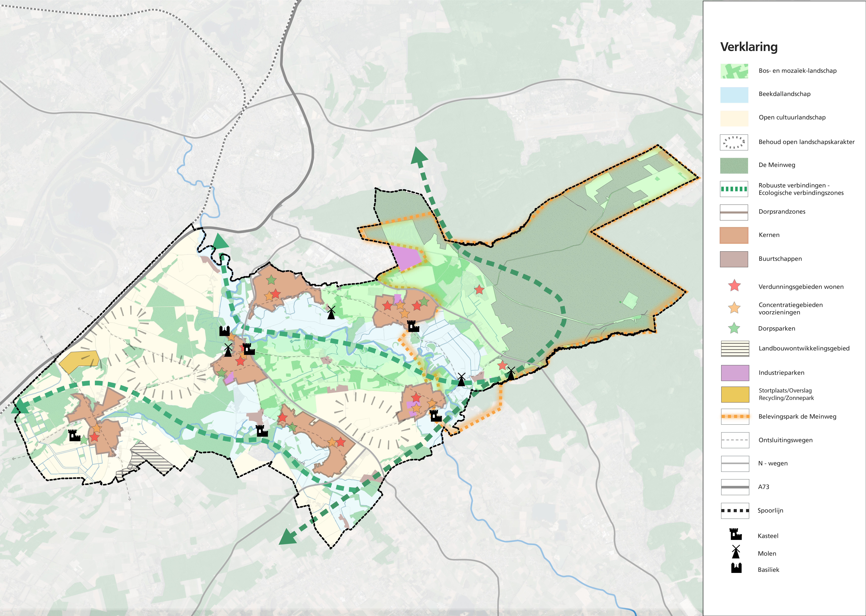The height and width of the screenshot is (616, 866).
Task: Click the Kernen orange-brown swatch
Action: click(x=734, y=235)
